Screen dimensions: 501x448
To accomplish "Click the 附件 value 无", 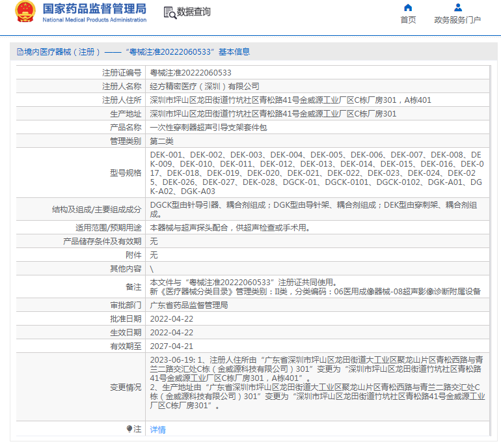I will (x=154, y=255).
